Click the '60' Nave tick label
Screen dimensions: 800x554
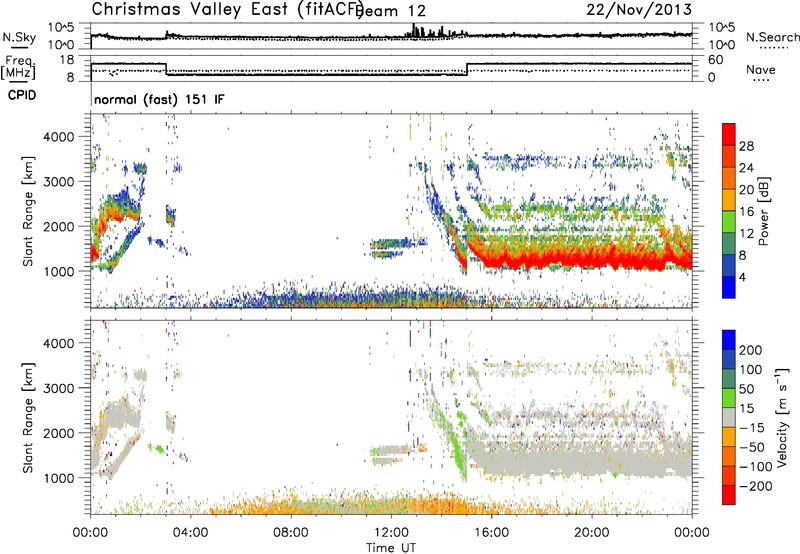716,60
